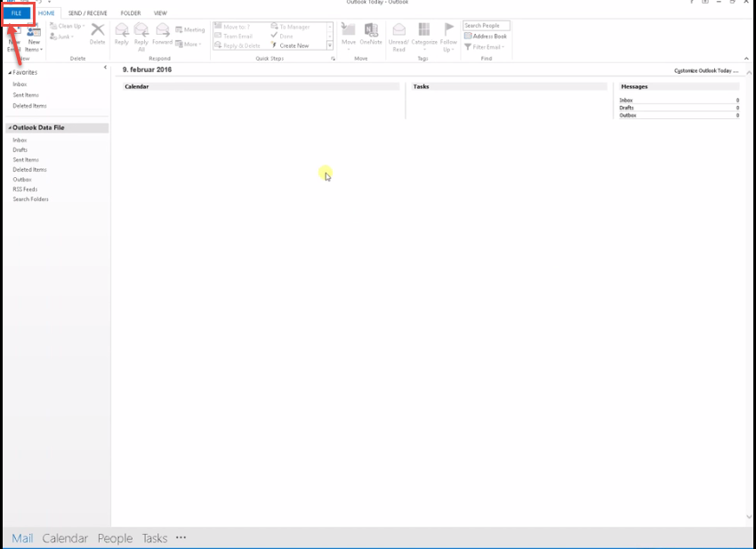
Task: Select Search Folders
Action: (x=30, y=199)
